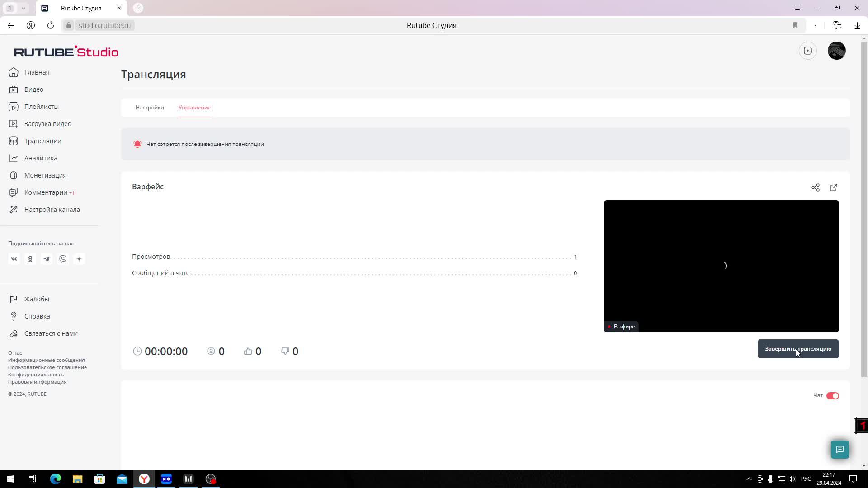Switch to the Настройки tab

(150, 108)
